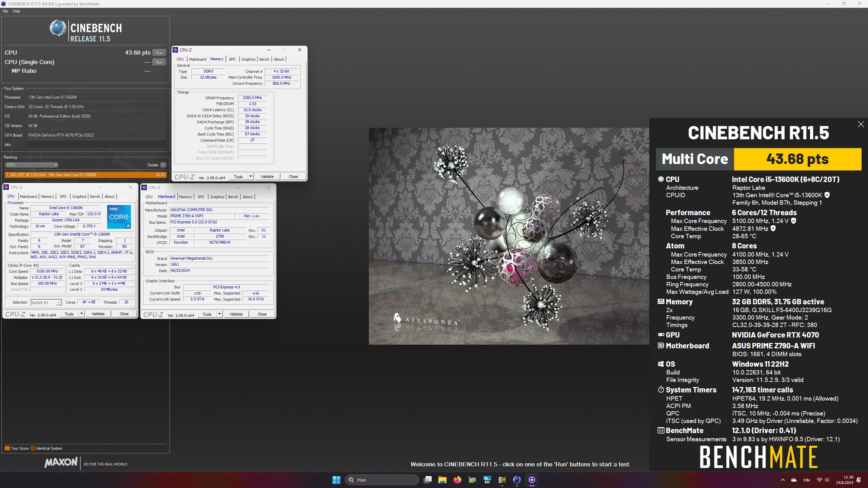
Task: Click Close button in Mainboard CPU-Z window
Action: click(x=262, y=314)
